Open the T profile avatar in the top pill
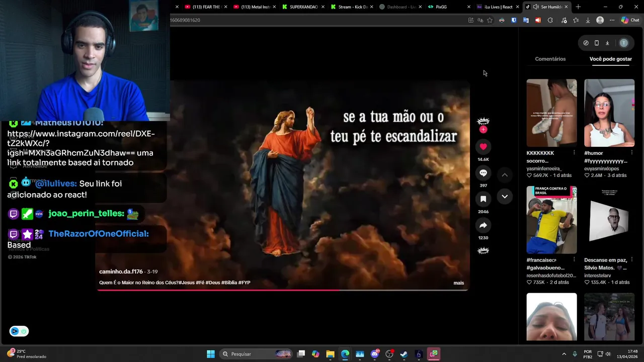This screenshot has height=362, width=644. coord(624,43)
